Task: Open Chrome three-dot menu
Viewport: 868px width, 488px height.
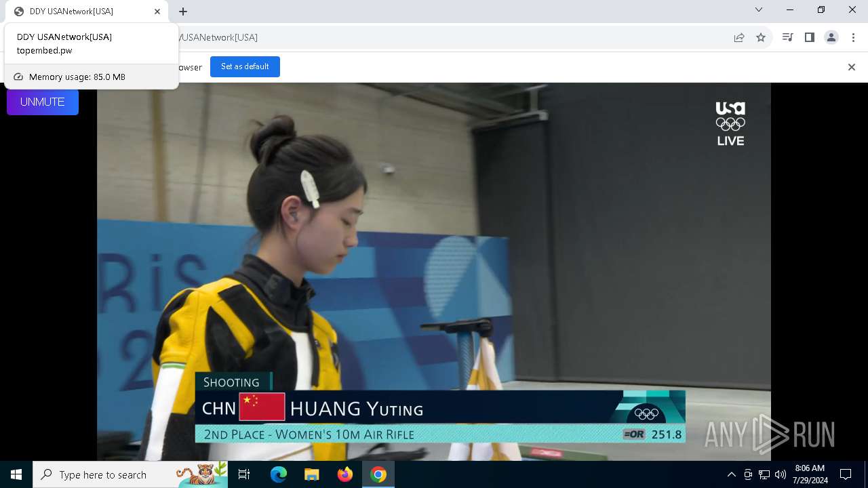Action: pos(853,37)
